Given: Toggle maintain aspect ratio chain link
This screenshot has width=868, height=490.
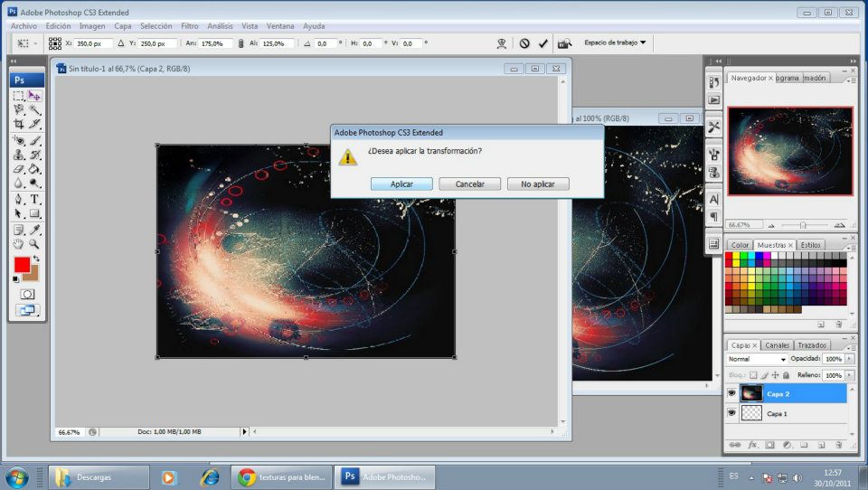Looking at the screenshot, I should point(241,43).
